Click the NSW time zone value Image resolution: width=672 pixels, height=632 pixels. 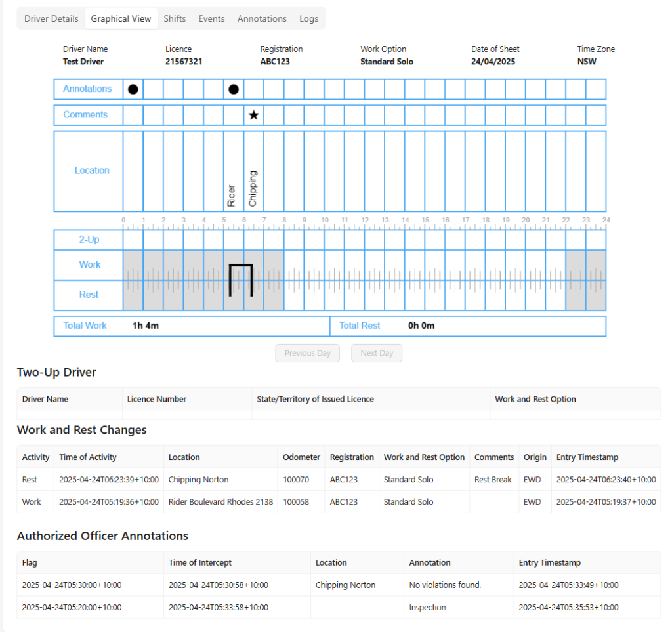coord(586,61)
